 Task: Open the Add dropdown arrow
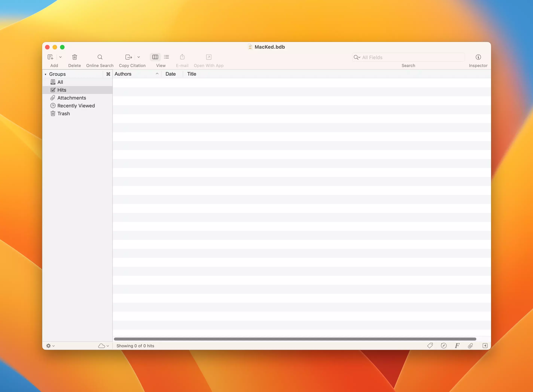60,57
